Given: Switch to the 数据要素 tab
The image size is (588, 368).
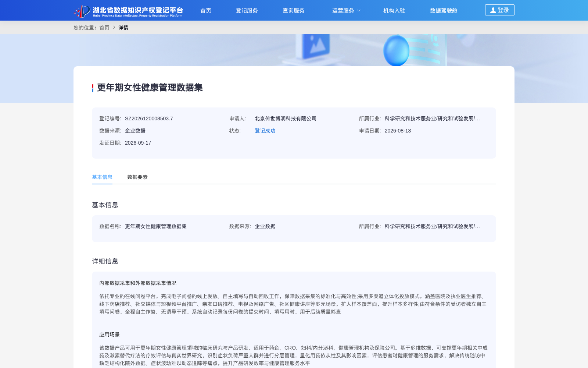Looking at the screenshot, I should pyautogui.click(x=137, y=177).
